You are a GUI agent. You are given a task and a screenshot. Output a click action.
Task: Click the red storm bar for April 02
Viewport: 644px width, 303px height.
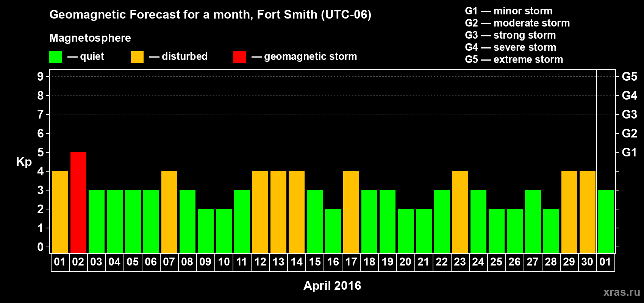point(78,203)
